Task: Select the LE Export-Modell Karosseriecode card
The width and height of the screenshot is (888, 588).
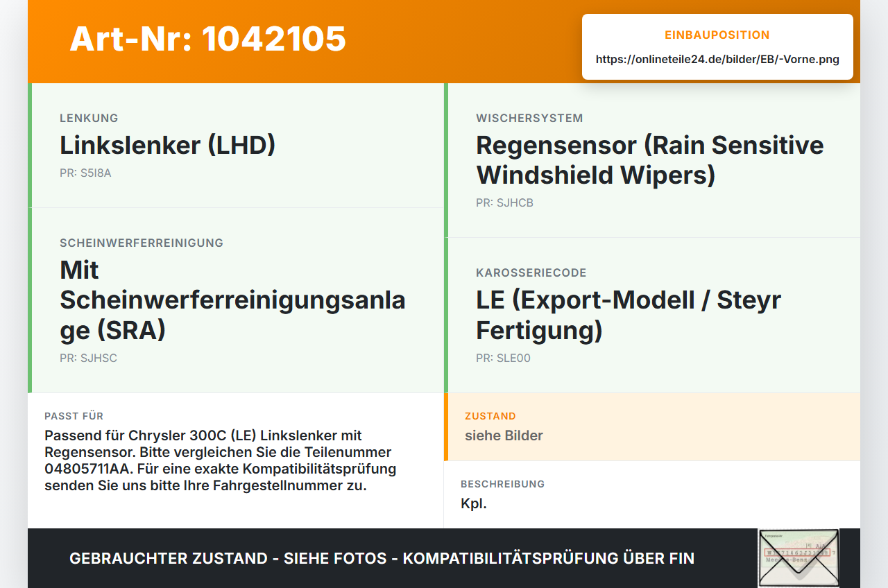Action: [652, 315]
